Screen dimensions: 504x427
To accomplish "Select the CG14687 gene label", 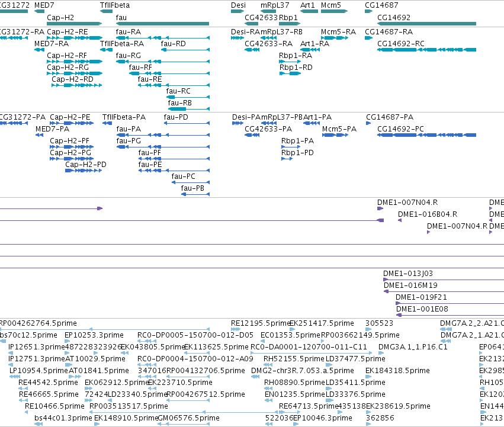I will 381,5.
